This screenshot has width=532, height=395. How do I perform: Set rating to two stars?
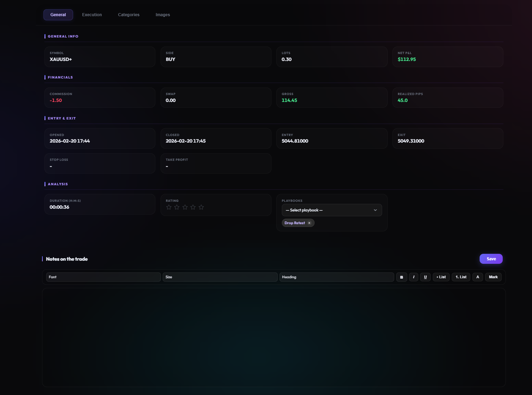click(177, 207)
